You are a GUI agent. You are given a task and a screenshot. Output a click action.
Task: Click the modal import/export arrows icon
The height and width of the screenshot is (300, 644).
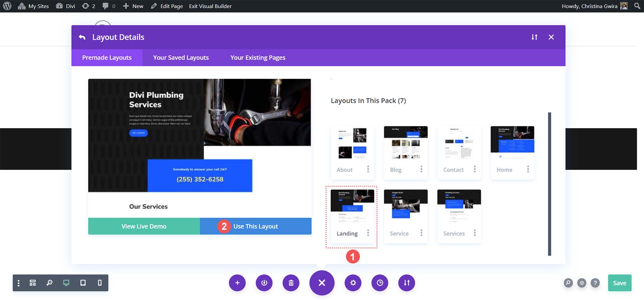pos(534,37)
